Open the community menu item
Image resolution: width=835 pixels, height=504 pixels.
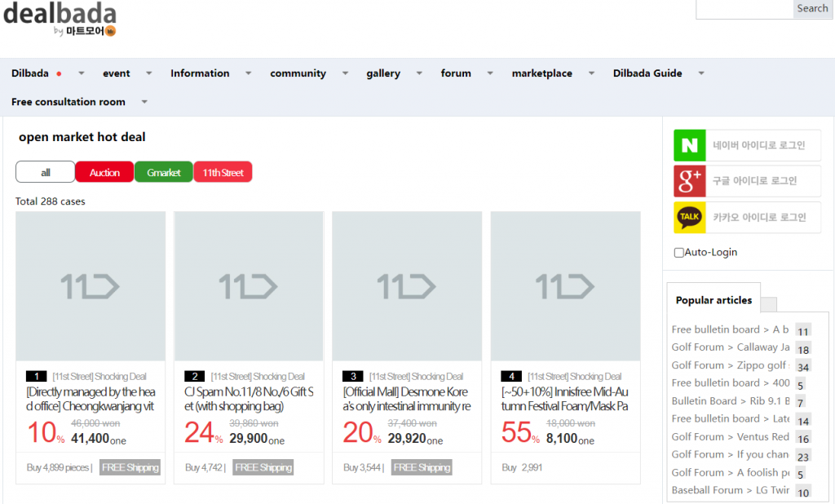point(298,73)
